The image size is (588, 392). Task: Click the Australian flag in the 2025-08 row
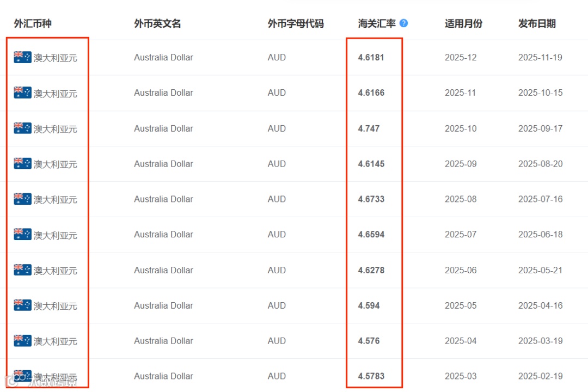click(22, 199)
